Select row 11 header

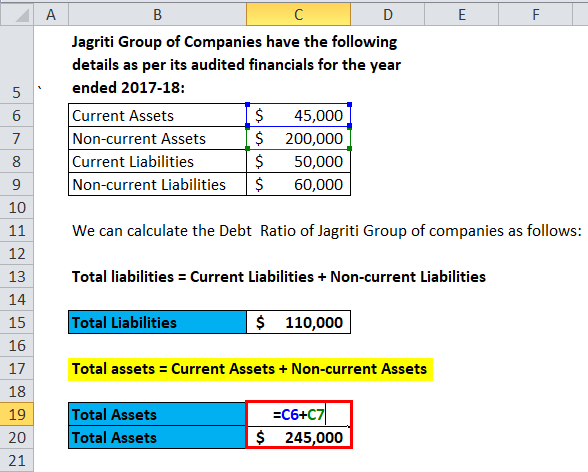click(16, 231)
